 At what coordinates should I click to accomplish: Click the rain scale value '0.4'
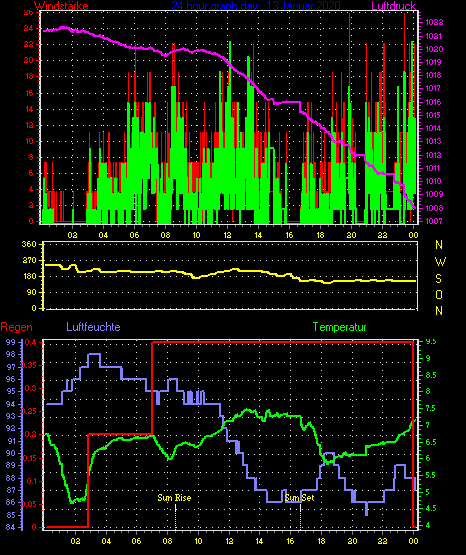pos(30,342)
